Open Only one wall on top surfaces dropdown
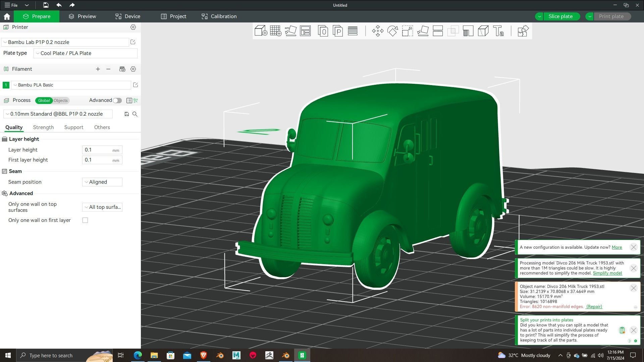 point(102,207)
